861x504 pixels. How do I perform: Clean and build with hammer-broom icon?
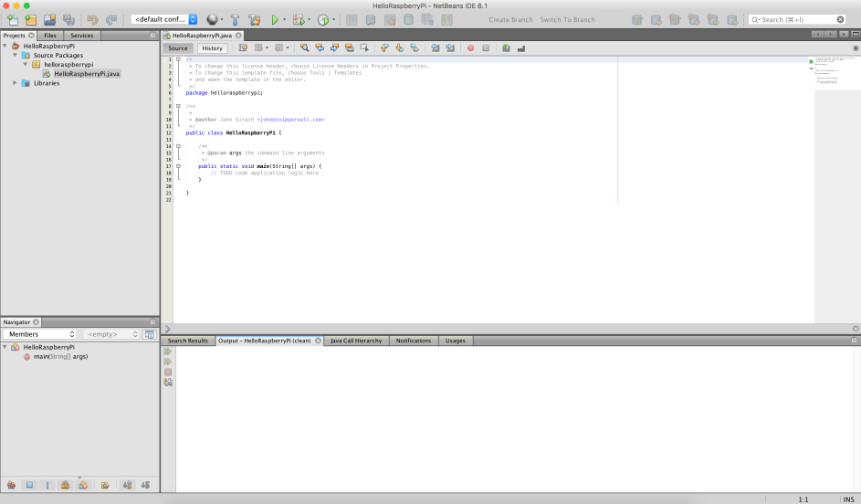(254, 20)
